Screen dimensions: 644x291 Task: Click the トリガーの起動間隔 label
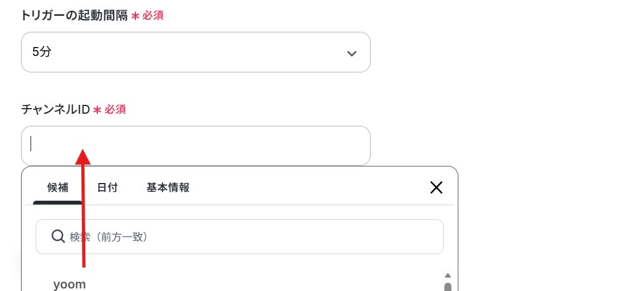pyautogui.click(x=74, y=16)
